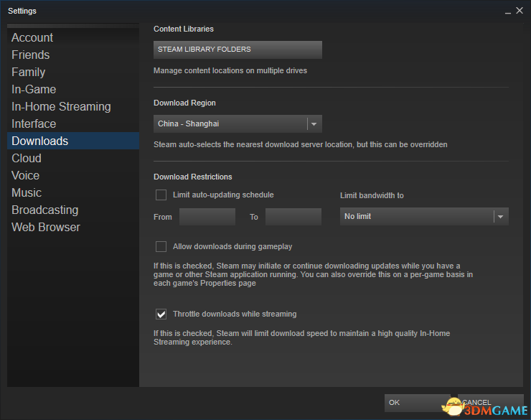
Task: Close the Settings window
Action: tap(520, 11)
